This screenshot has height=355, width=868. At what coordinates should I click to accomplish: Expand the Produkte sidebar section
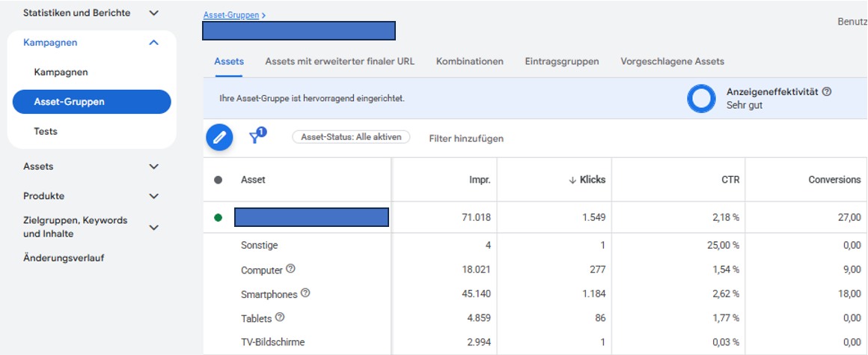154,196
